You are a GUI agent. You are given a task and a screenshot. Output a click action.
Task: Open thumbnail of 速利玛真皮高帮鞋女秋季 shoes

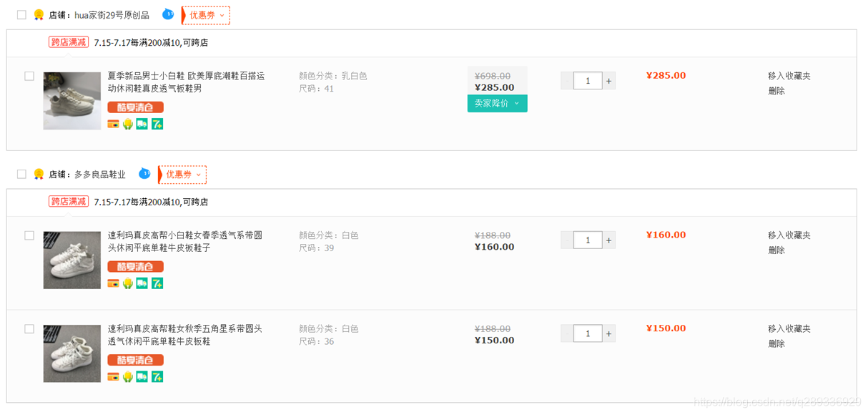pos(72,353)
